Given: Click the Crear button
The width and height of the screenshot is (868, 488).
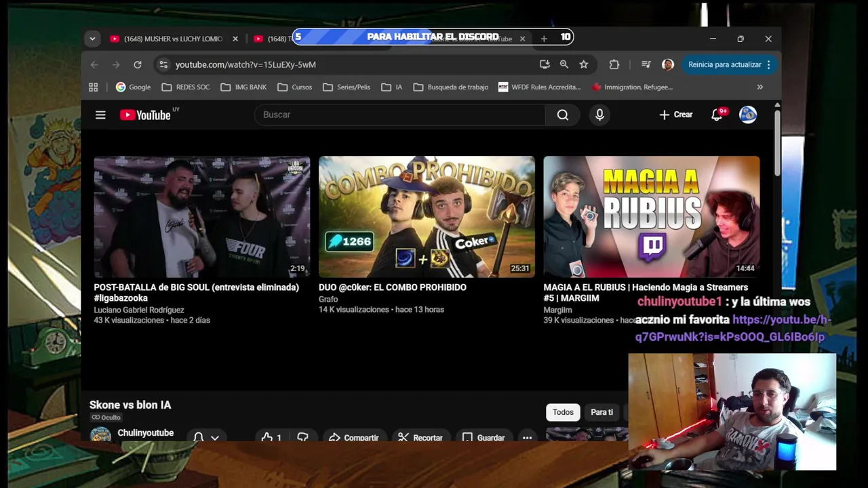Looking at the screenshot, I should point(675,115).
